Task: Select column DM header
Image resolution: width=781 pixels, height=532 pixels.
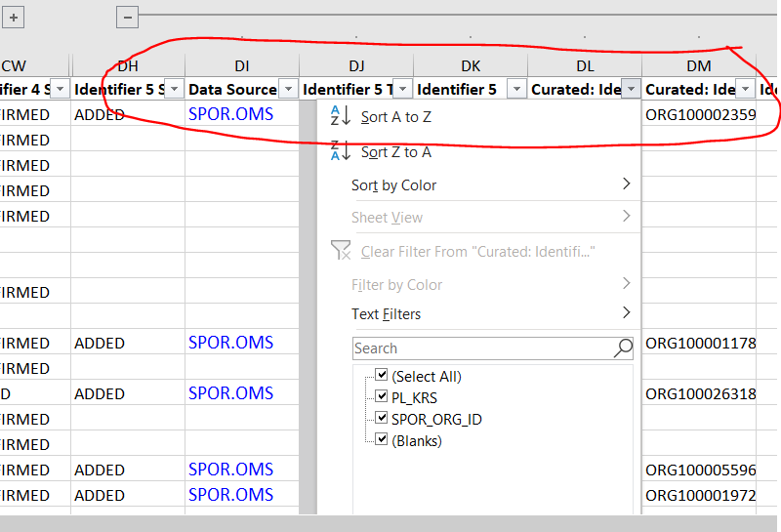Action: point(698,65)
